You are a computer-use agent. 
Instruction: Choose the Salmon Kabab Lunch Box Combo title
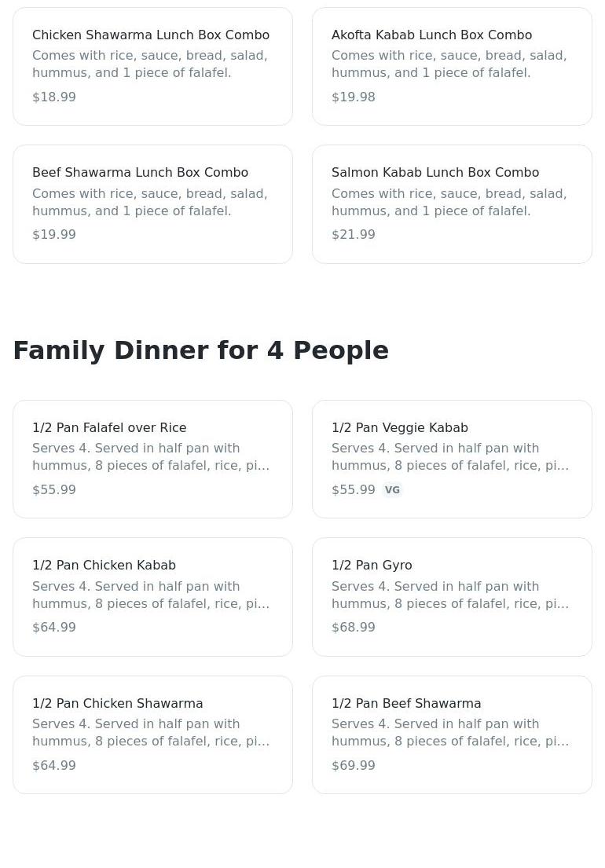[x=434, y=173]
